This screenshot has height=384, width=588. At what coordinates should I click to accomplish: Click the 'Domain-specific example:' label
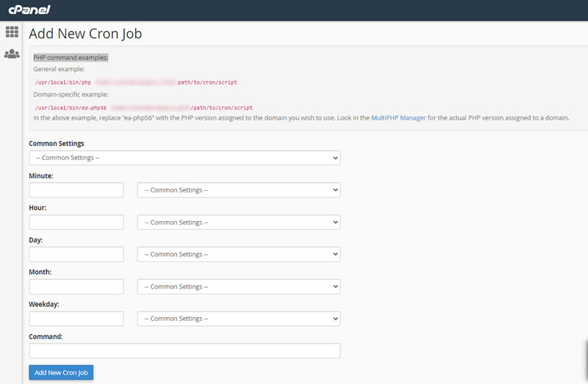tap(71, 95)
